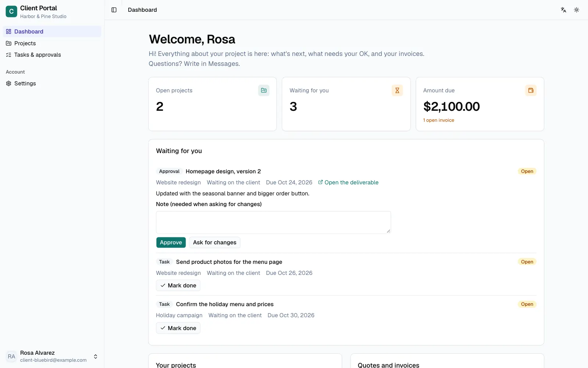Image resolution: width=588 pixels, height=368 pixels.
Task: Click the RA user avatar
Action: pyautogui.click(x=11, y=356)
